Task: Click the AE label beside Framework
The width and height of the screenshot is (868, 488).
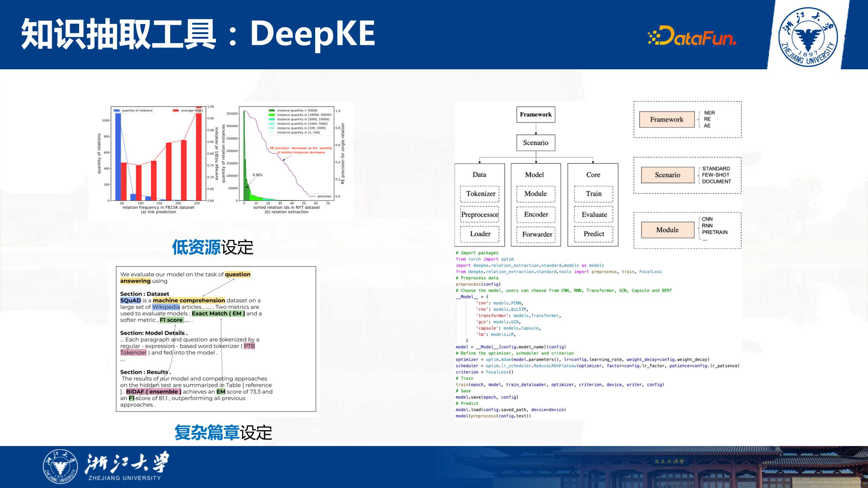Action: coord(707,126)
